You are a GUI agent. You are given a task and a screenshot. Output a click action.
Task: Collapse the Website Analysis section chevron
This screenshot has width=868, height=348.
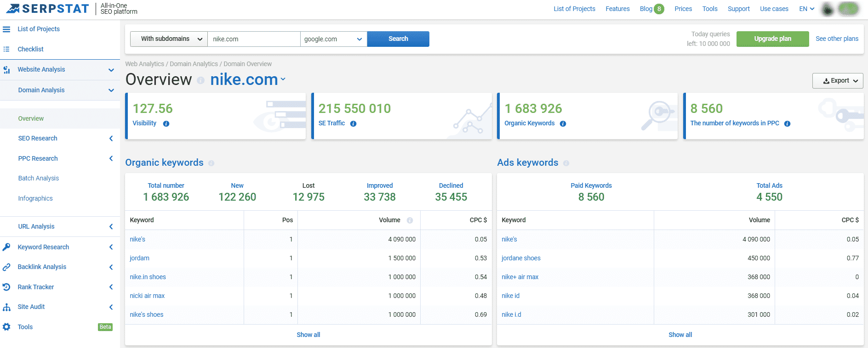[x=111, y=70]
